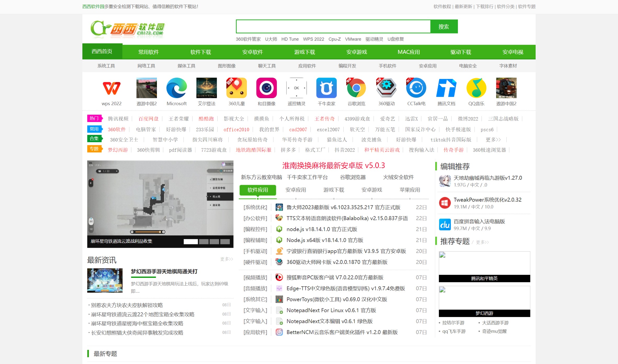Open the 梦幻西游手游天地棋局 news thumbnail

click(105, 280)
